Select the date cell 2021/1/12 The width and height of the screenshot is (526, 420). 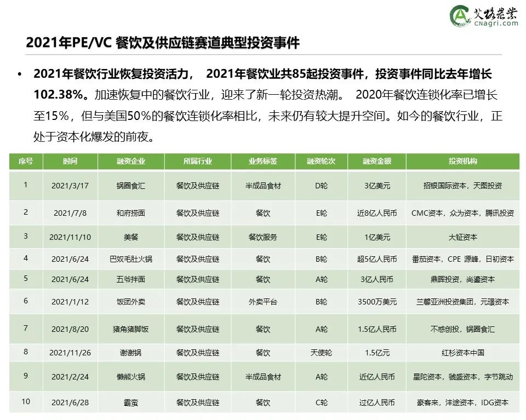(70, 302)
